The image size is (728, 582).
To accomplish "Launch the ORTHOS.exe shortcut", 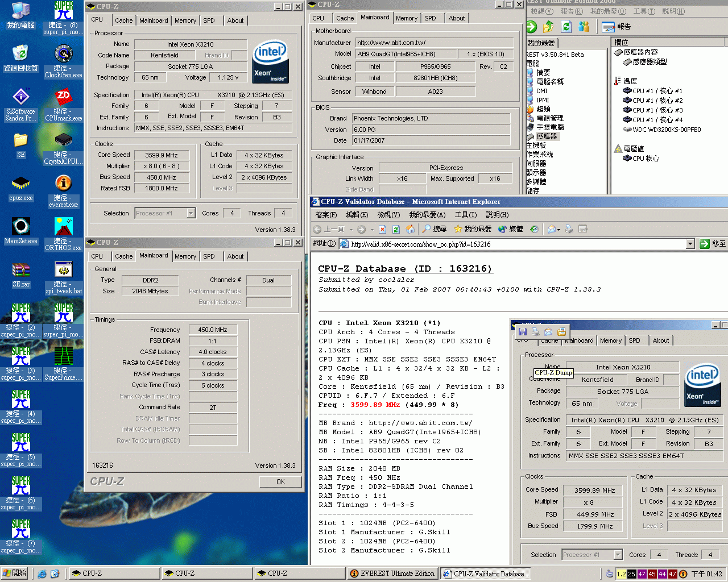I will click(63, 234).
